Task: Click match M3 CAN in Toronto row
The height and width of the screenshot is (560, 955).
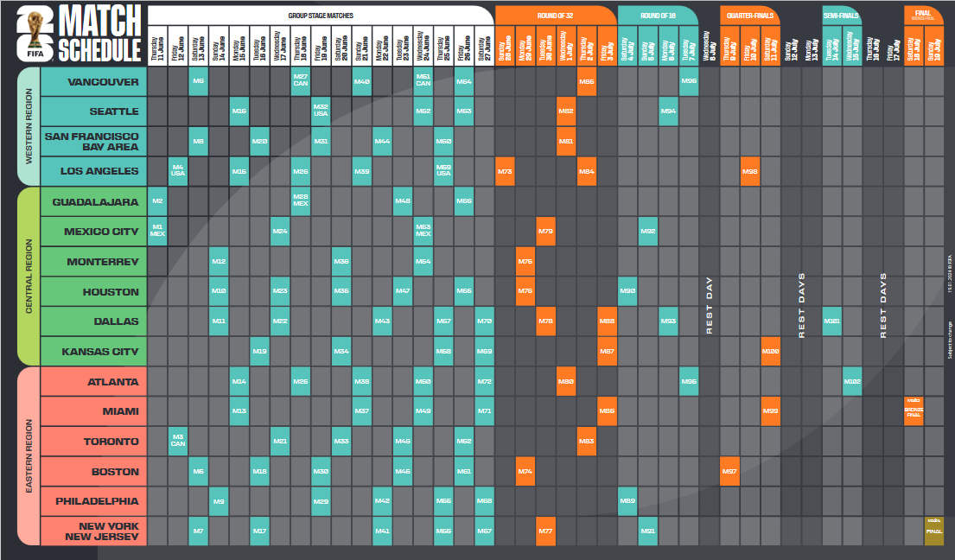Action: click(178, 442)
